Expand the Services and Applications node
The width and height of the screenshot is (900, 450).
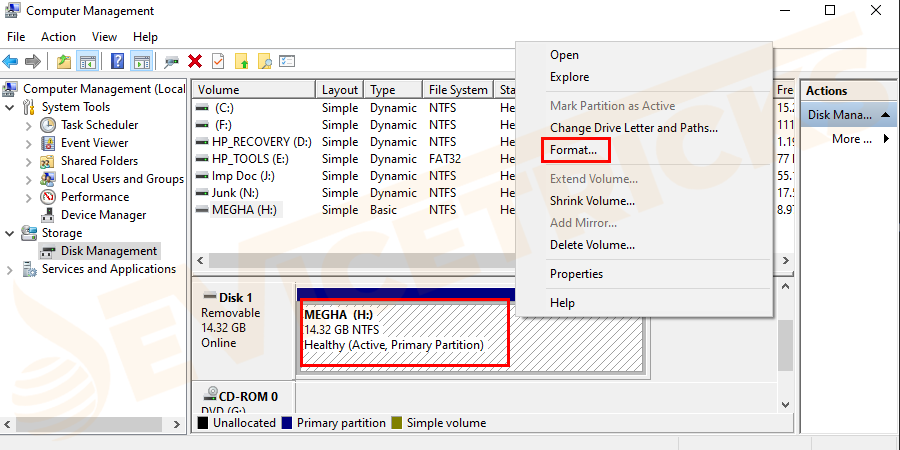(10, 269)
